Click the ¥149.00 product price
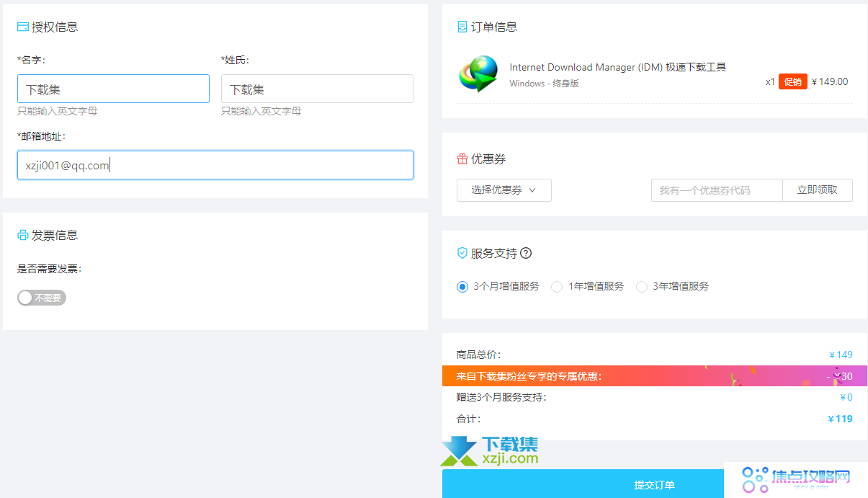 click(x=830, y=81)
